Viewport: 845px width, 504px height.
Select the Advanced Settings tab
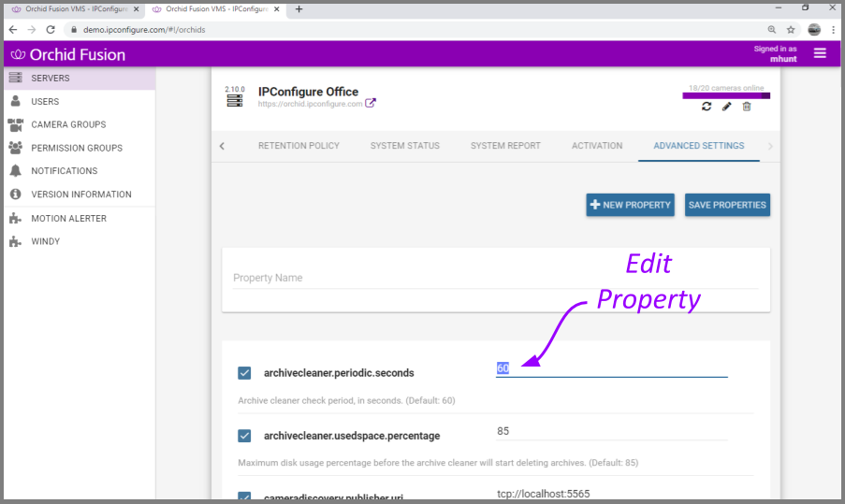pyautogui.click(x=699, y=146)
